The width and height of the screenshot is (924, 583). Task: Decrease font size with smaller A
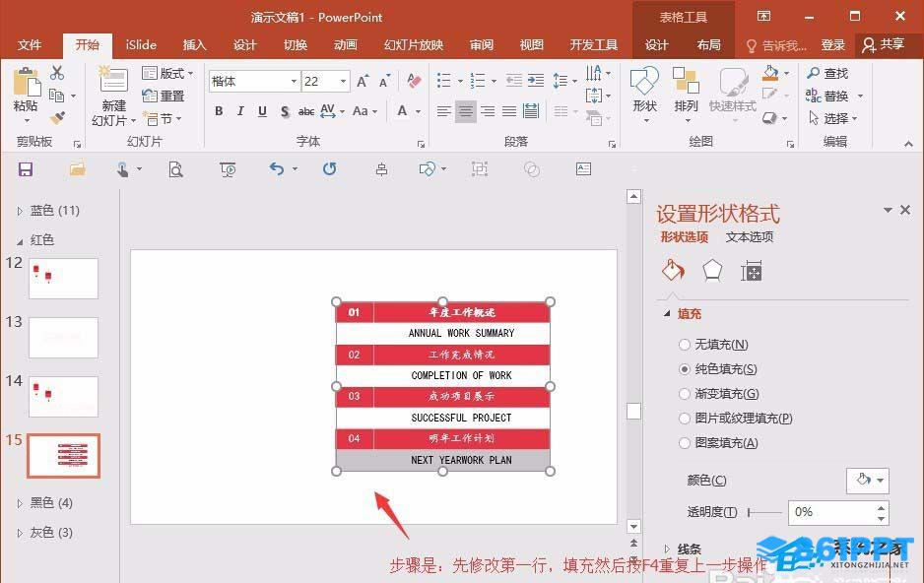pos(384,82)
